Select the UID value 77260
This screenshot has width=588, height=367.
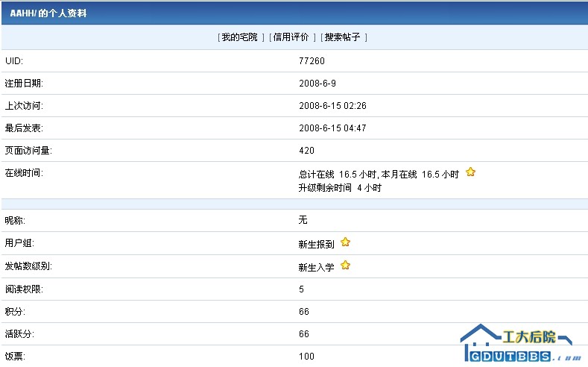click(312, 61)
